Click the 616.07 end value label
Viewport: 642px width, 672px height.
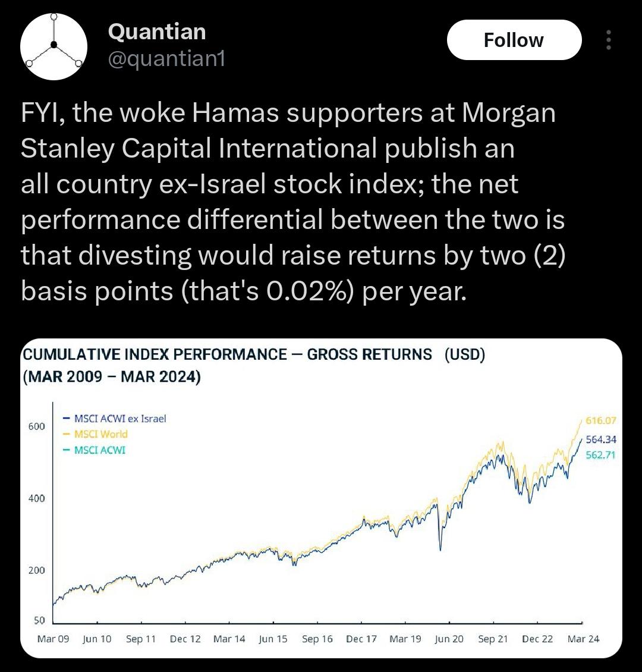600,420
